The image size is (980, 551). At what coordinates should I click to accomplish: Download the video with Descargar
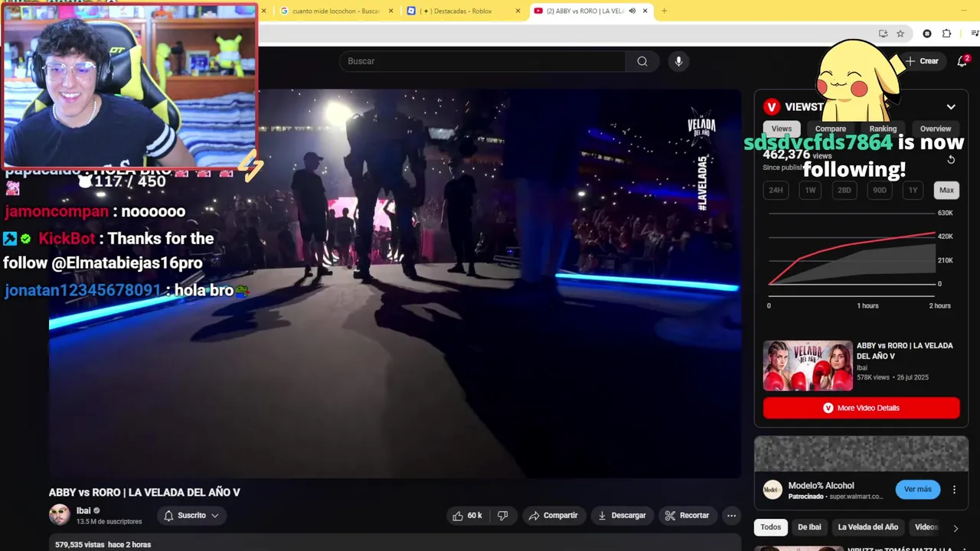(x=622, y=516)
